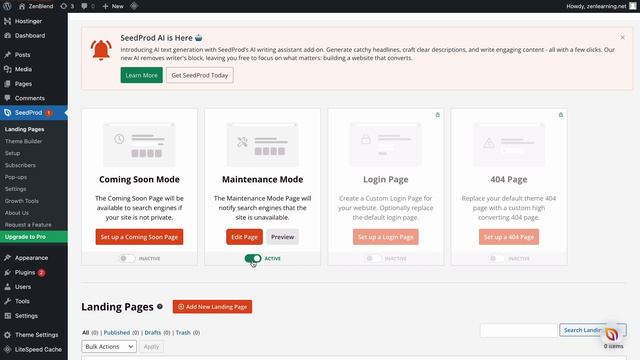Click the SeedProd AI notification bell icon
The height and width of the screenshot is (360, 640).
click(101, 50)
